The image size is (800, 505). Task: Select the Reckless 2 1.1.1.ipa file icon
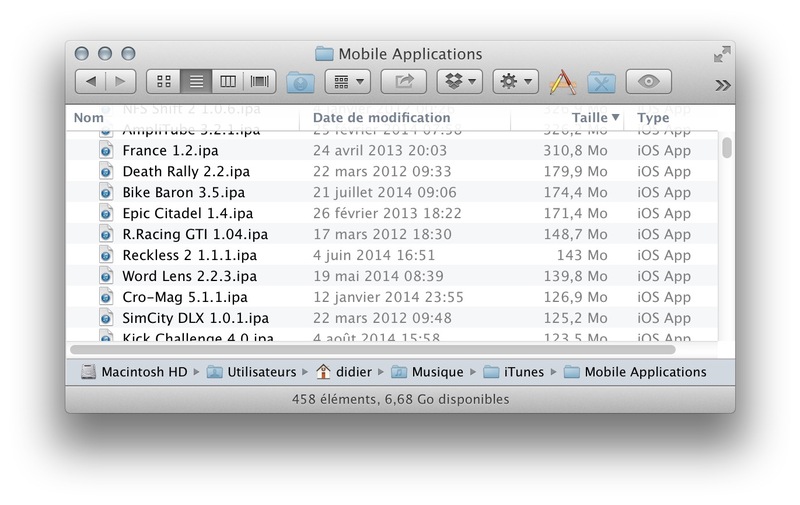[x=106, y=256]
